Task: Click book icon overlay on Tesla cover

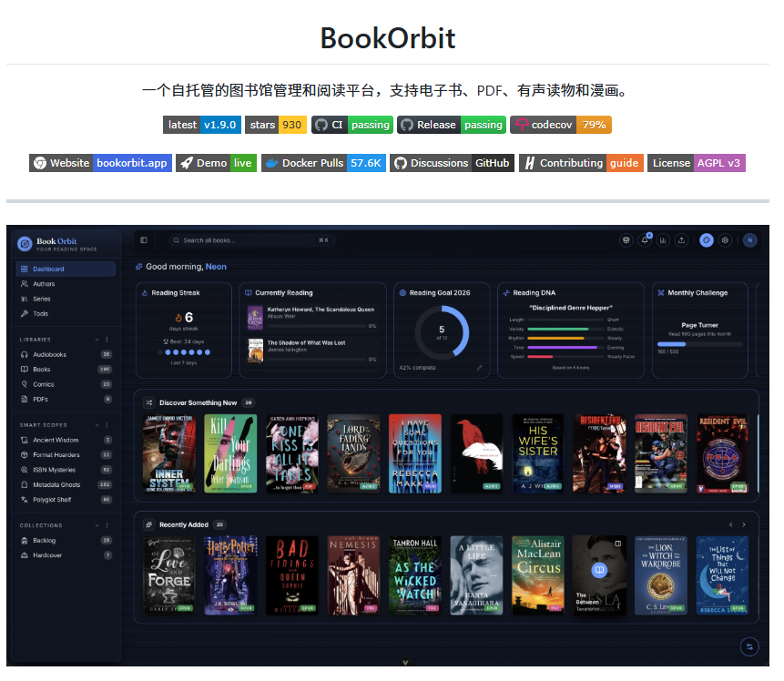Action: click(x=599, y=570)
